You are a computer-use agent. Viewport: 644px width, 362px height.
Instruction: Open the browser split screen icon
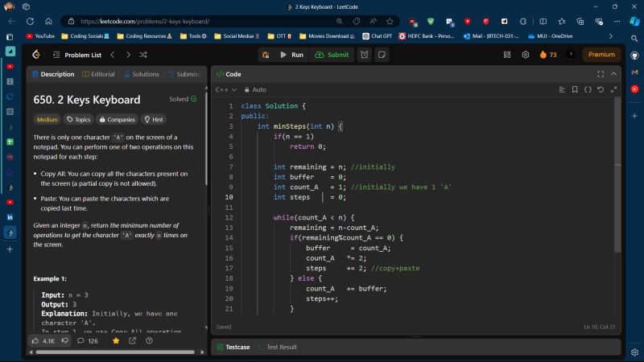point(543,22)
